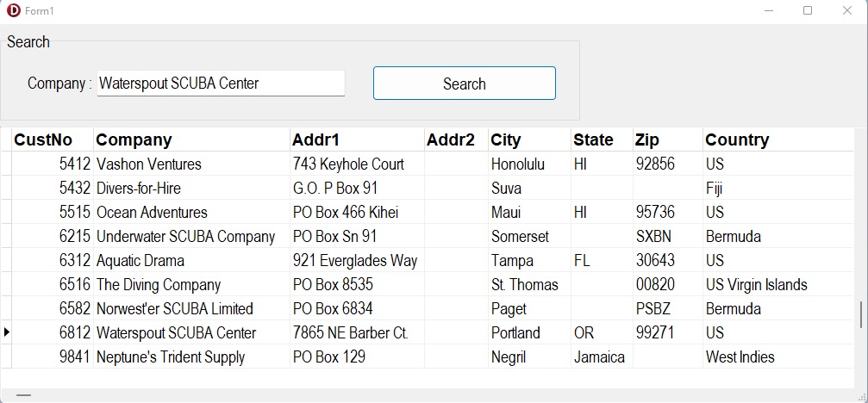Click the Company column header
The height and width of the screenshot is (403, 868).
tap(191, 139)
